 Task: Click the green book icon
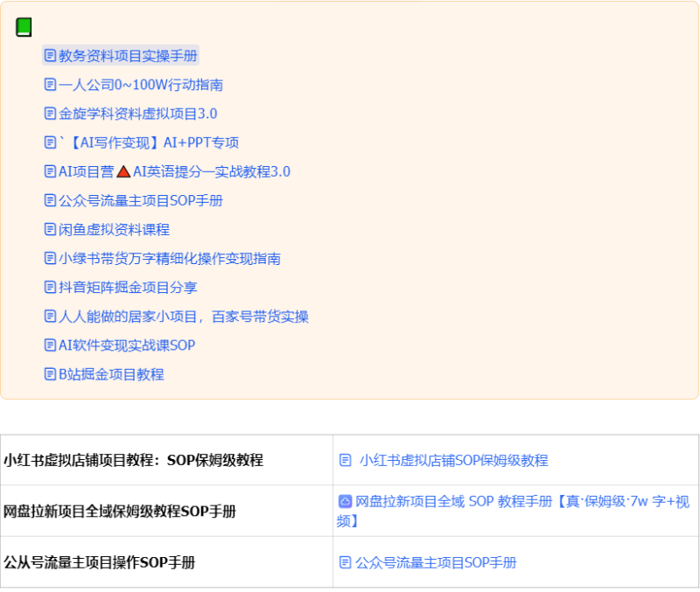tap(24, 27)
